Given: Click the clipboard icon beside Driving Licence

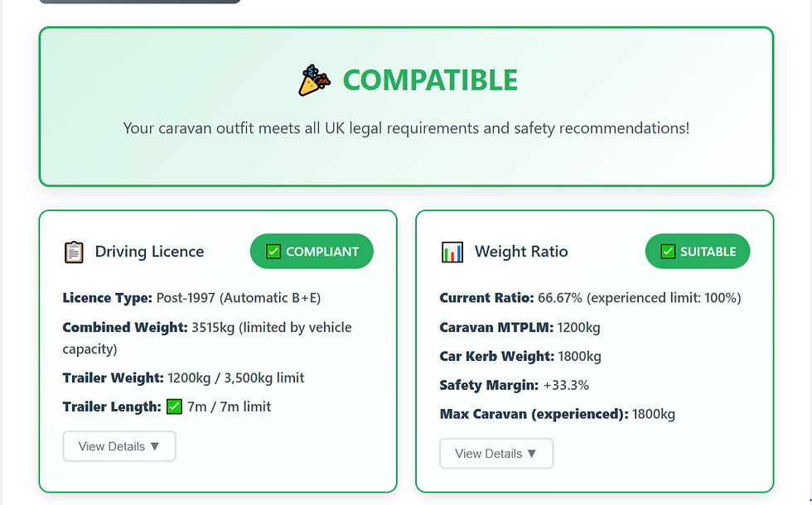Looking at the screenshot, I should point(74,251).
